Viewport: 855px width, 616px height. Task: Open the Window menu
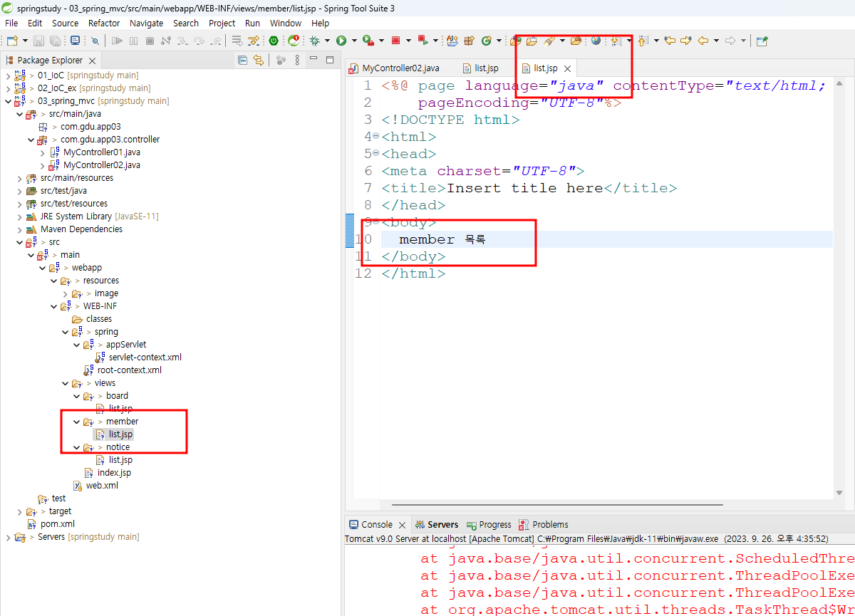(285, 23)
